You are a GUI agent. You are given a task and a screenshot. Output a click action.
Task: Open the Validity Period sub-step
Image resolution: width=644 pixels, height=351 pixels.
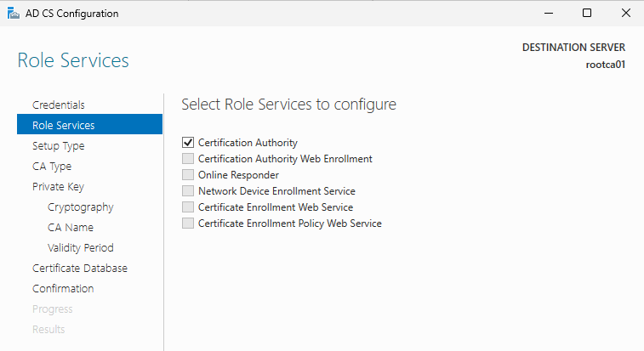(80, 247)
